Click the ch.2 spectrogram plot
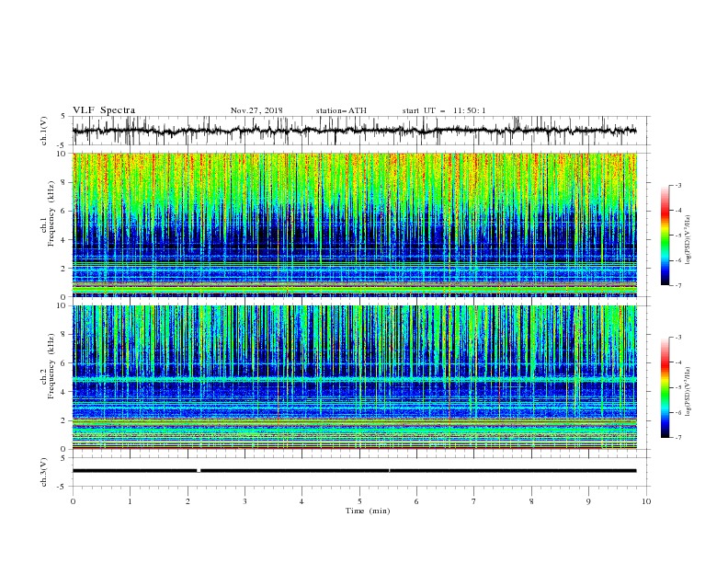 point(354,377)
